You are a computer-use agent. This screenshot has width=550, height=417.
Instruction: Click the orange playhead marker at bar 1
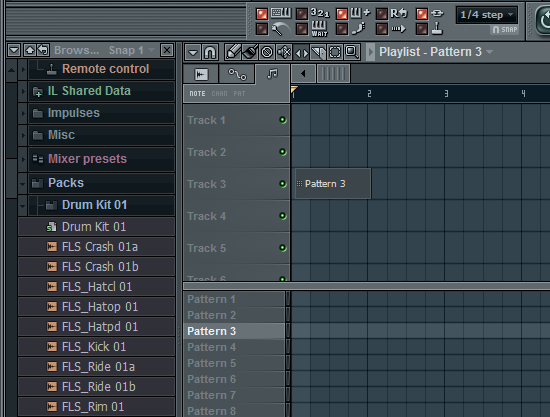(294, 90)
